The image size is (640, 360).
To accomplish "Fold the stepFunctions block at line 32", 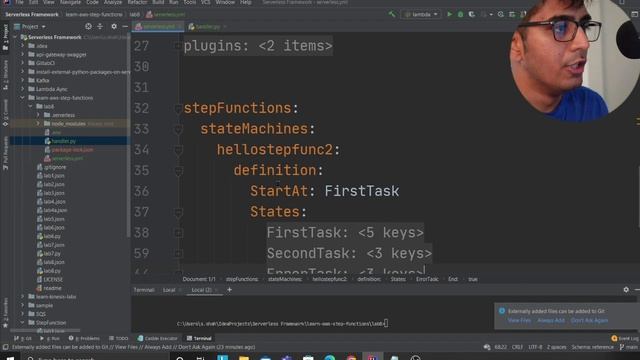I will click(178, 109).
